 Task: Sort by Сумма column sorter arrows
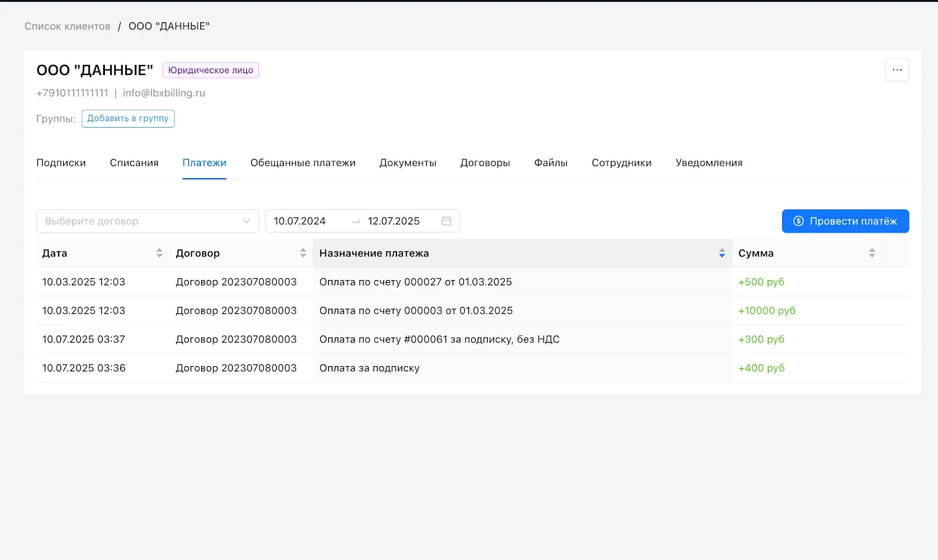(872, 253)
